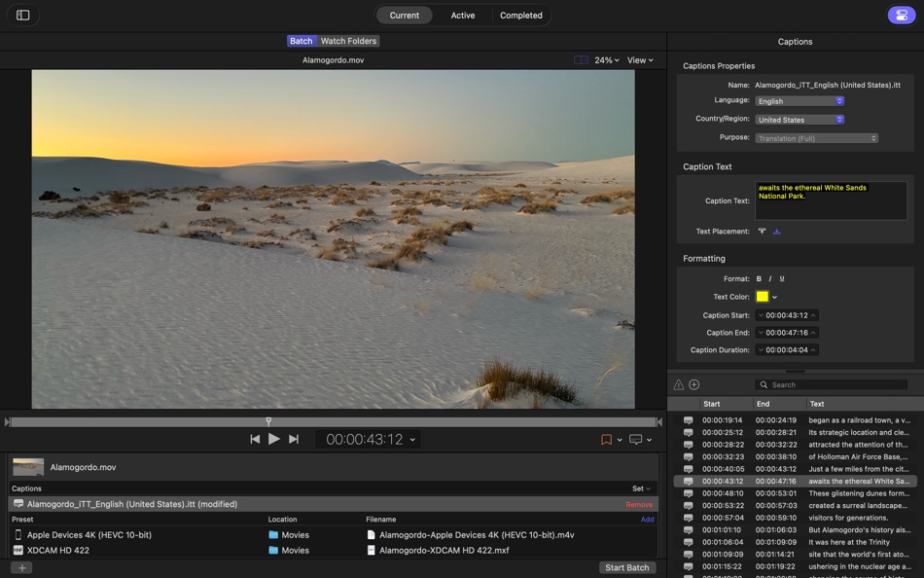Toggle italic caption formatting
Viewport: 924px width, 578px height.
tap(770, 279)
